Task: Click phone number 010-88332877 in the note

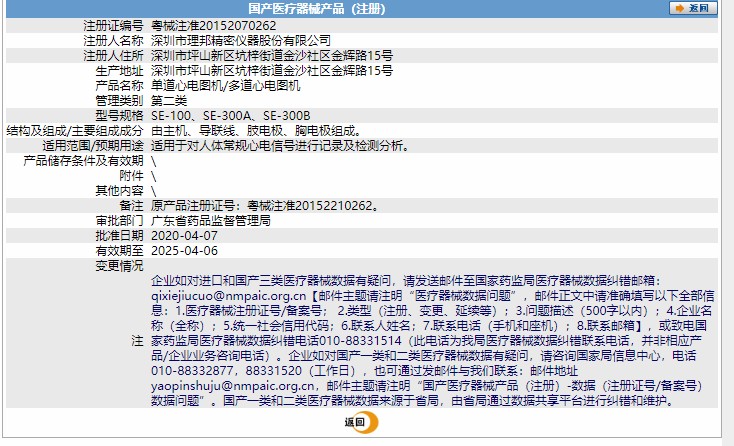Action: pyautogui.click(x=192, y=370)
